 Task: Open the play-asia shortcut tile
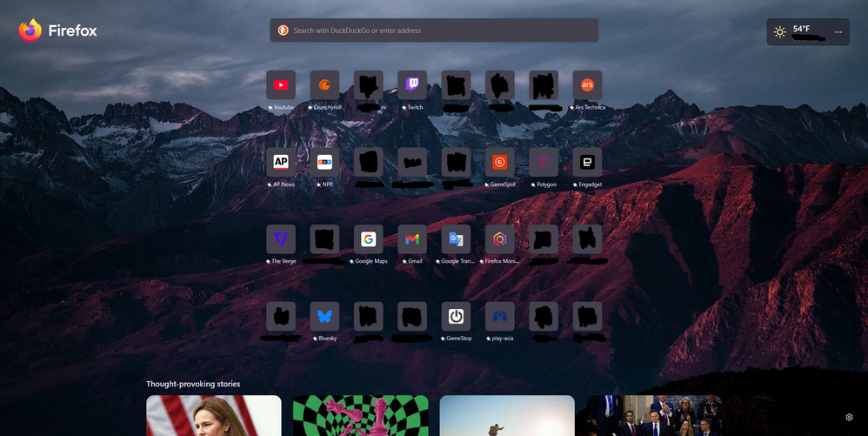point(500,316)
